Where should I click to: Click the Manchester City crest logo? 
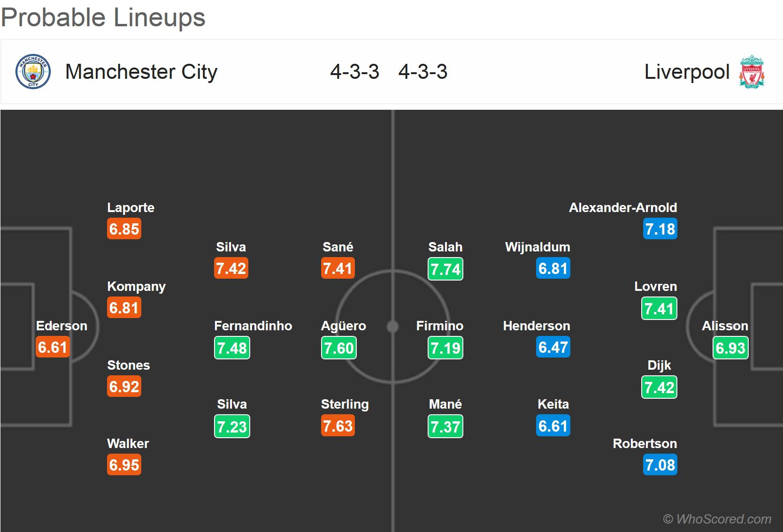[33, 72]
